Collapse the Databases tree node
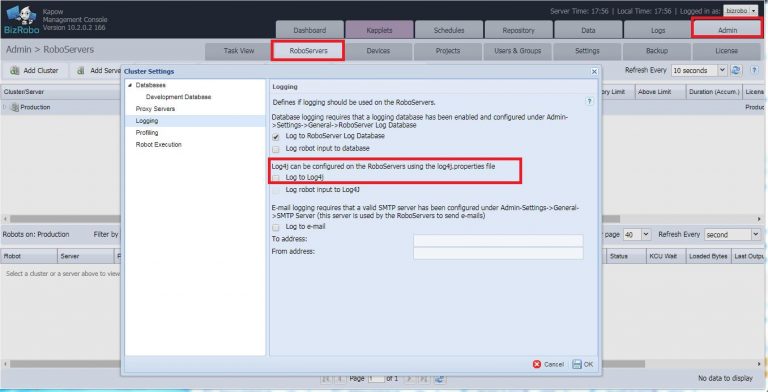The width and height of the screenshot is (768, 392). pyautogui.click(x=130, y=85)
